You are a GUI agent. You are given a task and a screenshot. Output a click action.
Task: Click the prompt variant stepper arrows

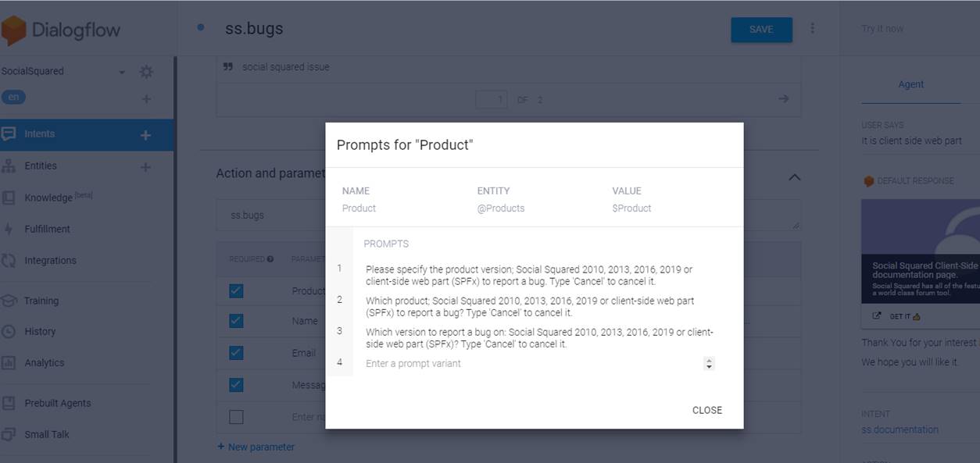coord(709,364)
